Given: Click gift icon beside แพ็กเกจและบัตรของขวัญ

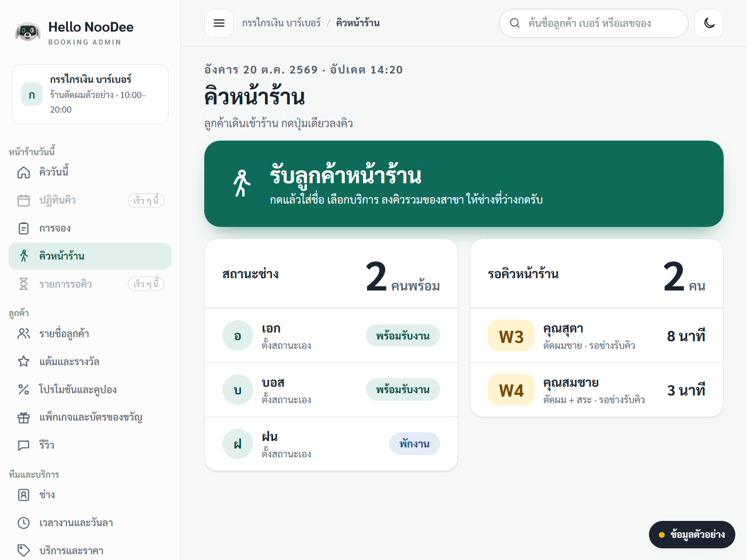Looking at the screenshot, I should 23,418.
